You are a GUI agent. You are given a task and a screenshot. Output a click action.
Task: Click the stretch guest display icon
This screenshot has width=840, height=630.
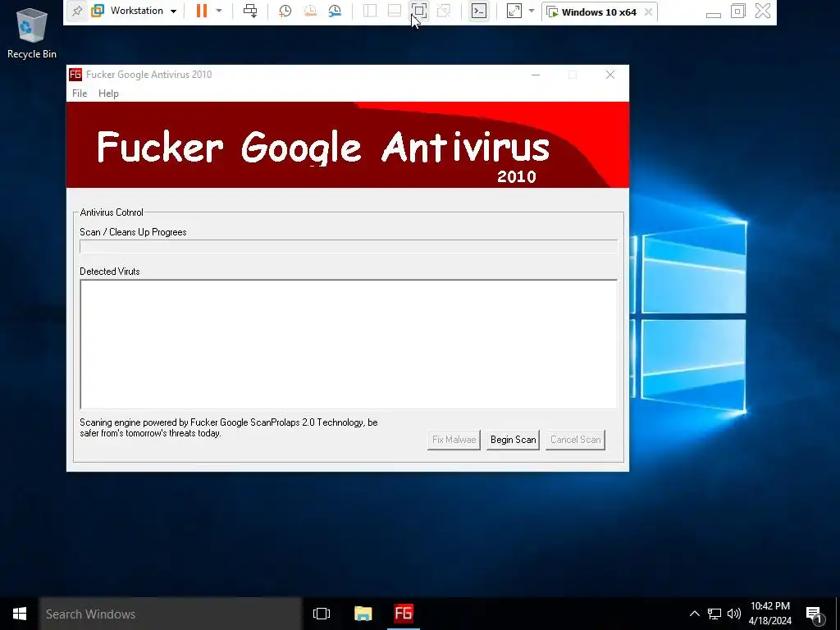coord(514,11)
